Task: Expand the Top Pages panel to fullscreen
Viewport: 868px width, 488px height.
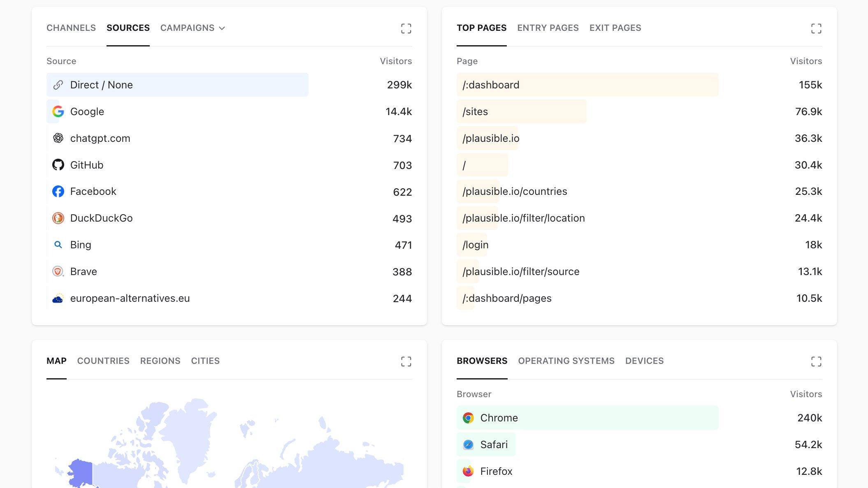Action: [x=816, y=28]
